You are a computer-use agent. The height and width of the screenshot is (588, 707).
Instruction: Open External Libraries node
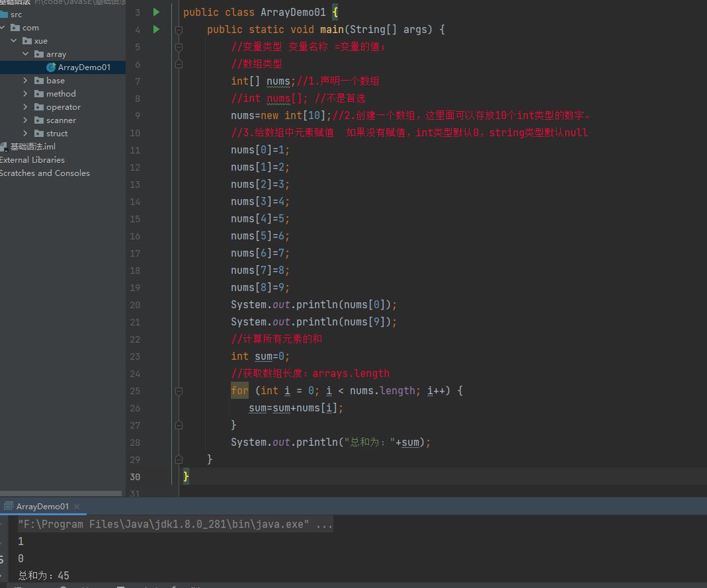tap(32, 159)
